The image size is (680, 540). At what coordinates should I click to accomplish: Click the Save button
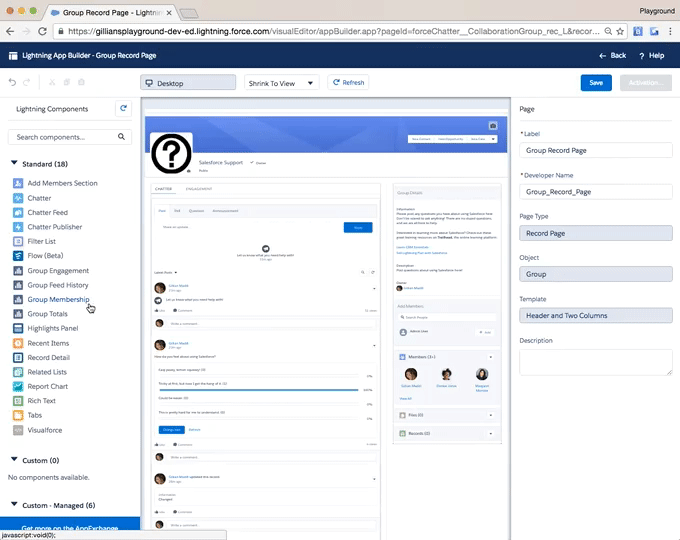[596, 82]
